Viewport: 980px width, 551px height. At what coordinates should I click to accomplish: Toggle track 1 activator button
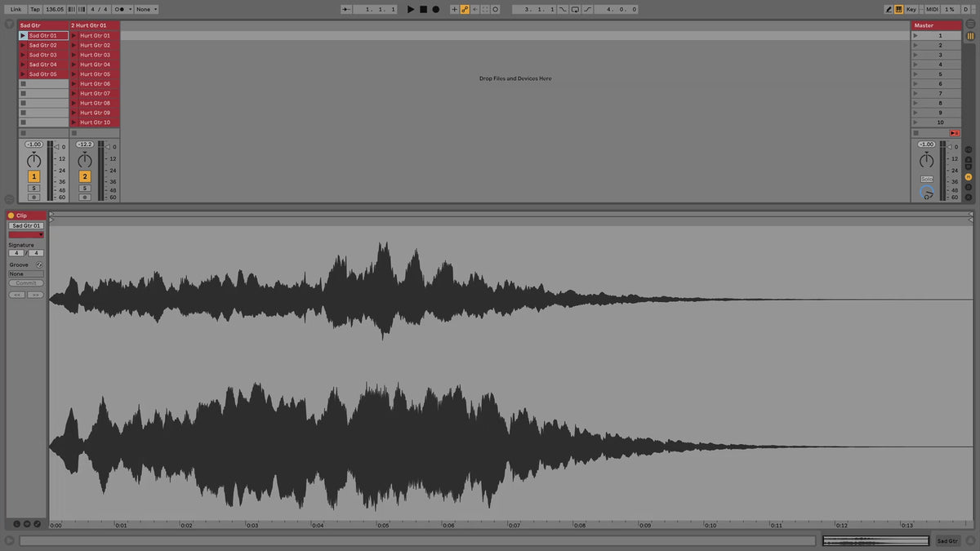[x=33, y=176]
